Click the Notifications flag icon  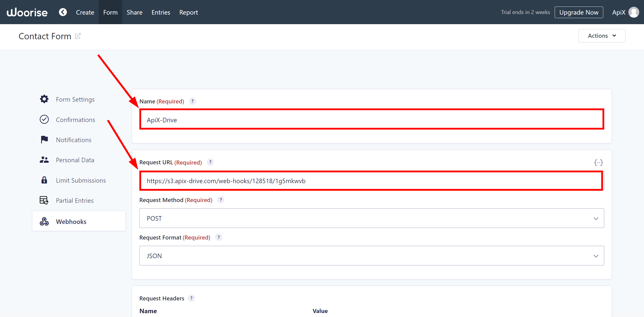tap(44, 140)
